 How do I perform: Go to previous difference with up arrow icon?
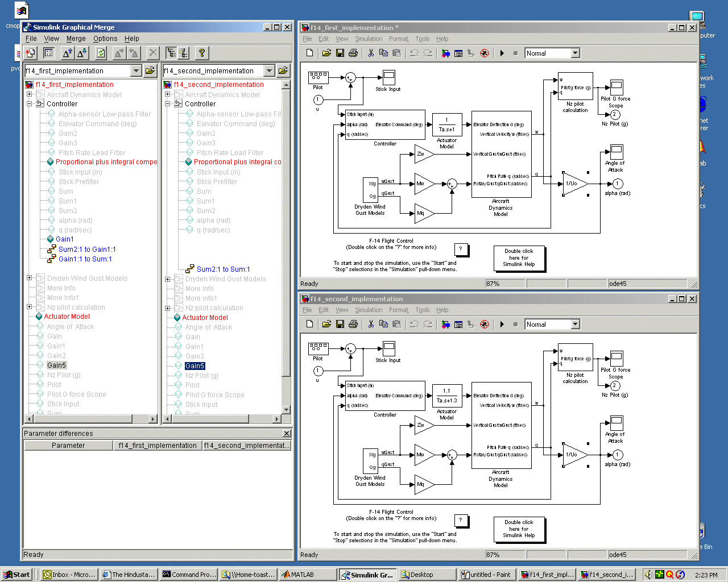point(67,53)
